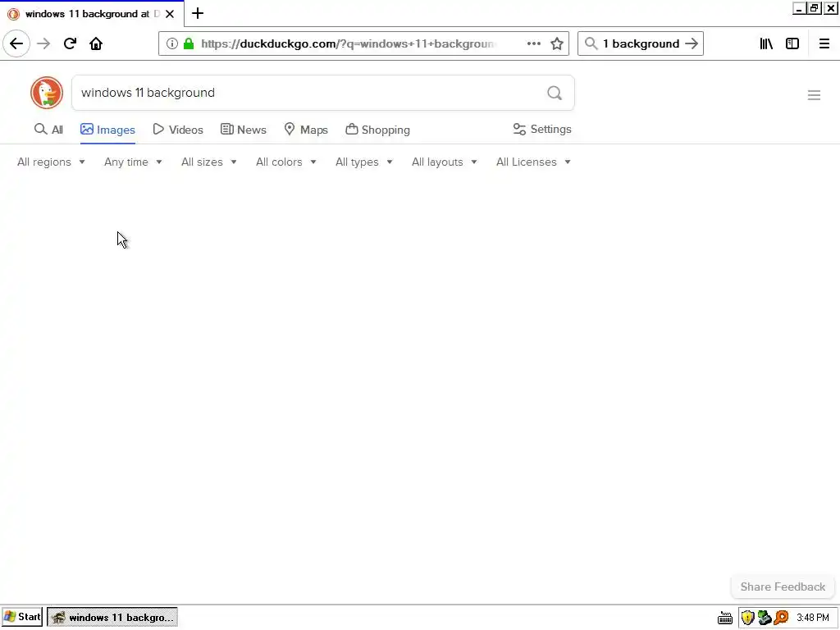Screen dimensions: 840x630
Task: Click the browser search box text
Action: click(x=641, y=43)
